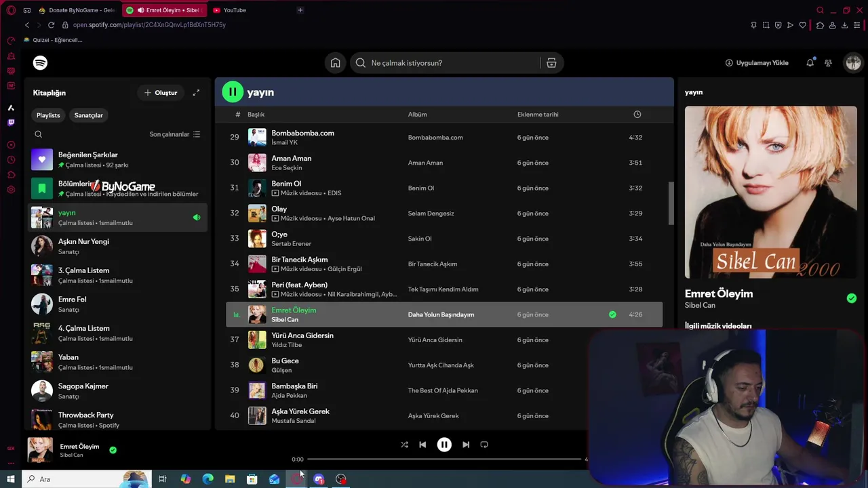Screen dimensions: 868x488
Task: Click the Opera GX logo menu
Action: pyautogui.click(x=10, y=10)
